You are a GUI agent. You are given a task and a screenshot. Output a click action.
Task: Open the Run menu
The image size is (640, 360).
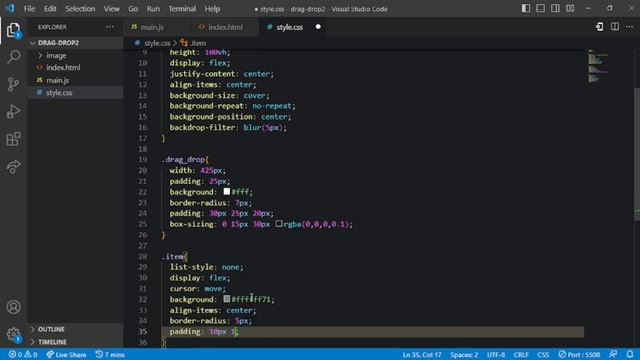(x=153, y=9)
